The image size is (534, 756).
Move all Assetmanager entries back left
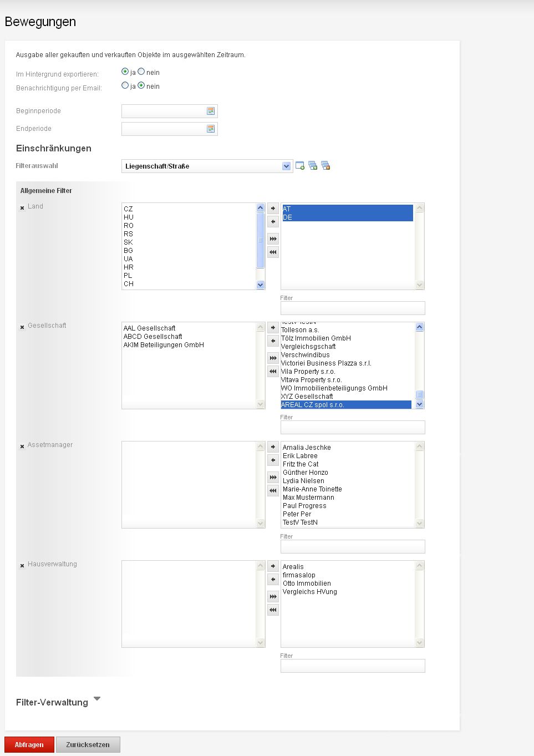click(273, 490)
